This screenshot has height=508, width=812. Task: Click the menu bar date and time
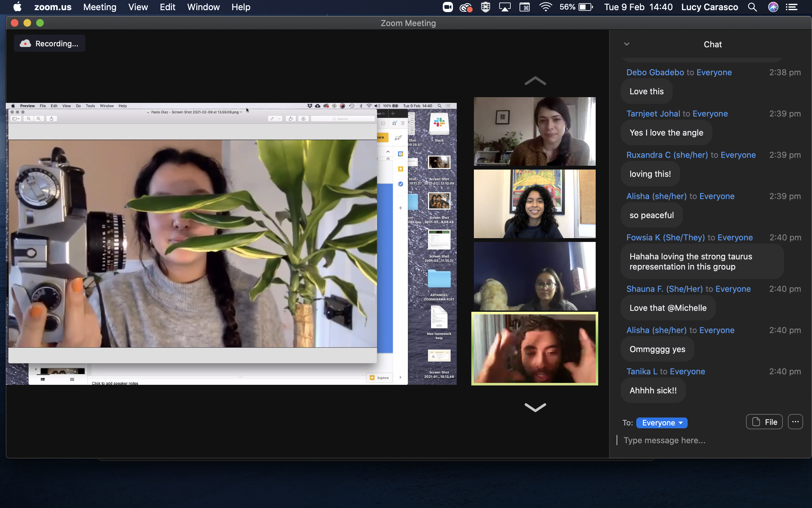pos(638,7)
